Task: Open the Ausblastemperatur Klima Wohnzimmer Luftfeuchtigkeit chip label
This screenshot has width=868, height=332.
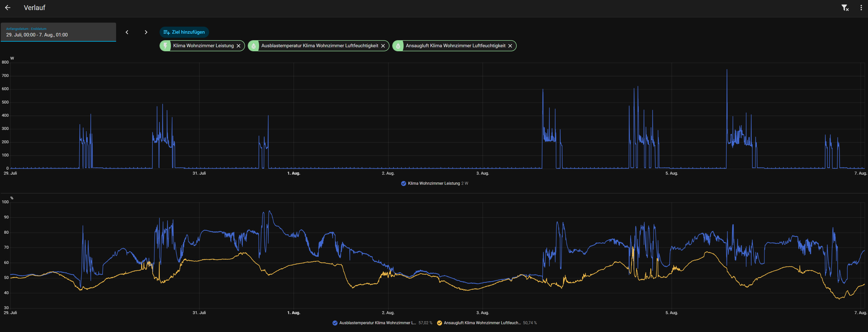Action: [x=320, y=46]
